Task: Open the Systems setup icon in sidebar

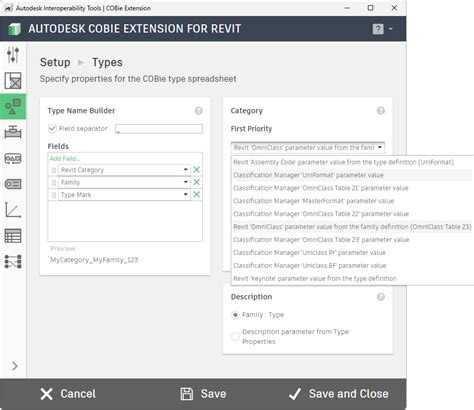Action: pyautogui.click(x=13, y=158)
